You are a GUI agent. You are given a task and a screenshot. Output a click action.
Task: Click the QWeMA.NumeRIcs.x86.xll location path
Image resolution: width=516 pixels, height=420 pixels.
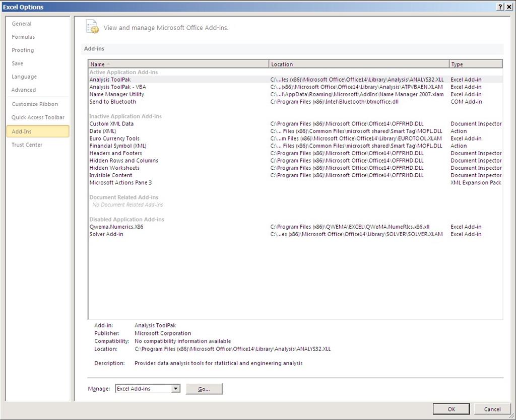coord(350,227)
